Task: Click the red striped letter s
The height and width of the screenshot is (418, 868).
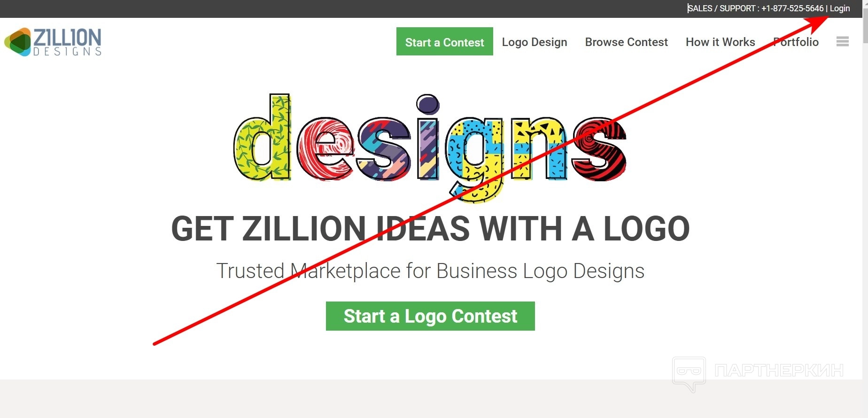Action: pyautogui.click(x=599, y=149)
